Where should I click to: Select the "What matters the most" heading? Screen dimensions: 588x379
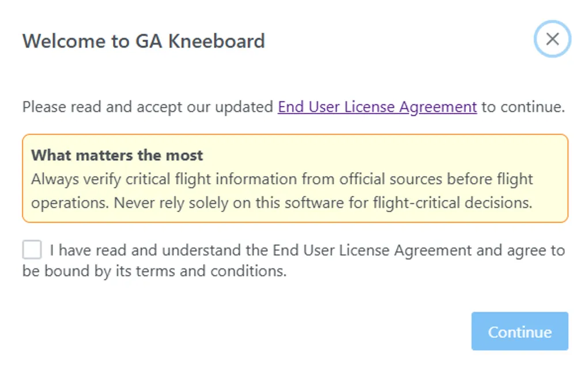(x=117, y=156)
